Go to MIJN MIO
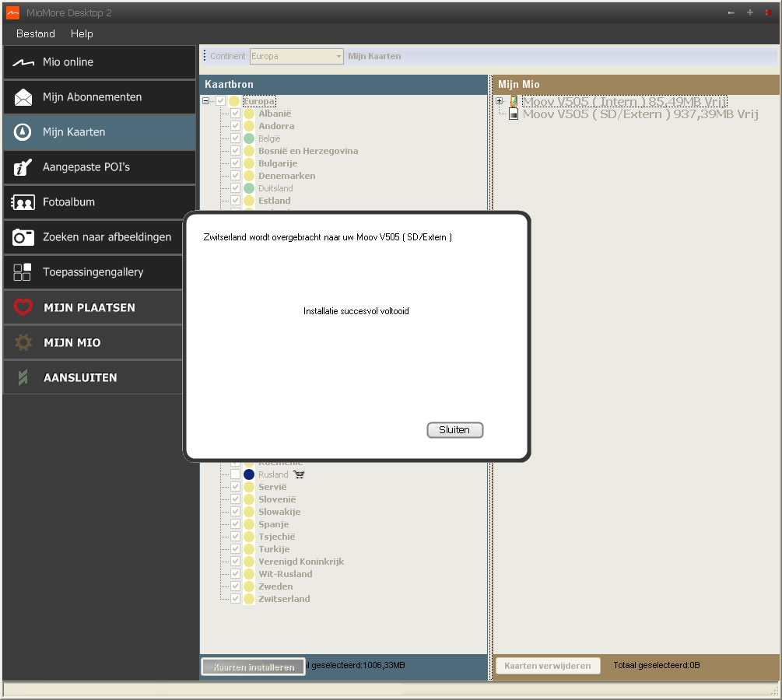Screen dimensions: 782x700 (93, 342)
